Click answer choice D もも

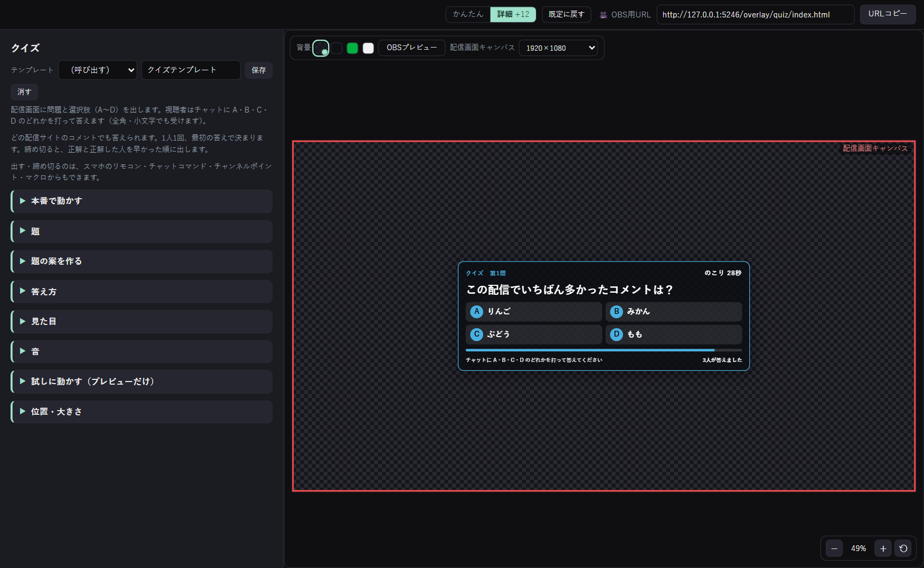tap(674, 334)
